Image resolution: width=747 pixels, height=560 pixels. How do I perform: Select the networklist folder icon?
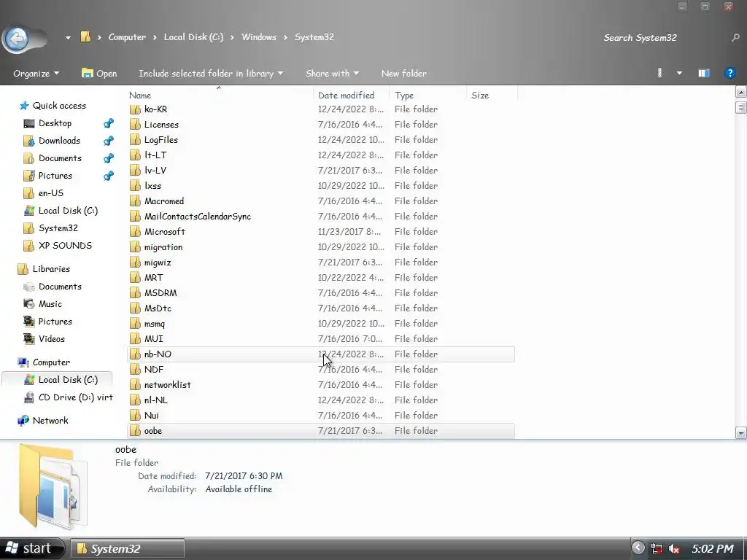[x=135, y=385]
